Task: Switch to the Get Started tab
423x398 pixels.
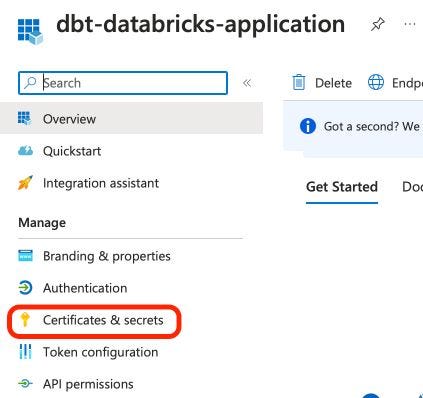Action: (342, 187)
